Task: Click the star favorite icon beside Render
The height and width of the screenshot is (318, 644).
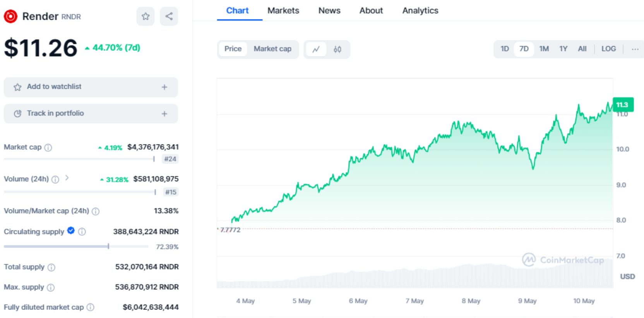Action: tap(146, 16)
